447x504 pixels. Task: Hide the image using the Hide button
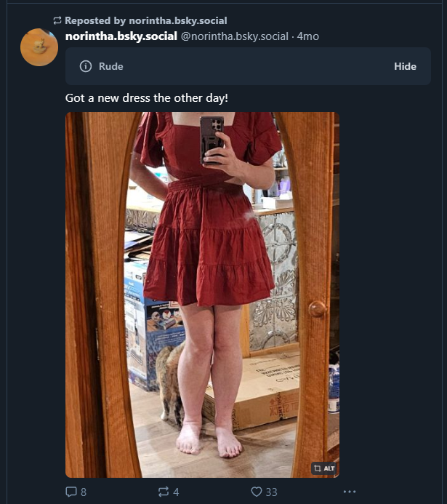click(405, 66)
